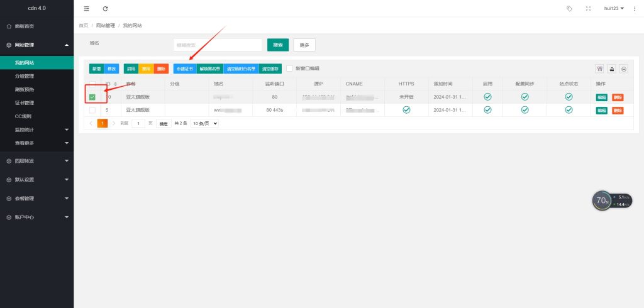Enable the 新窗口编辑 checkbox
Screen dimensions: 644x308
tap(289, 69)
